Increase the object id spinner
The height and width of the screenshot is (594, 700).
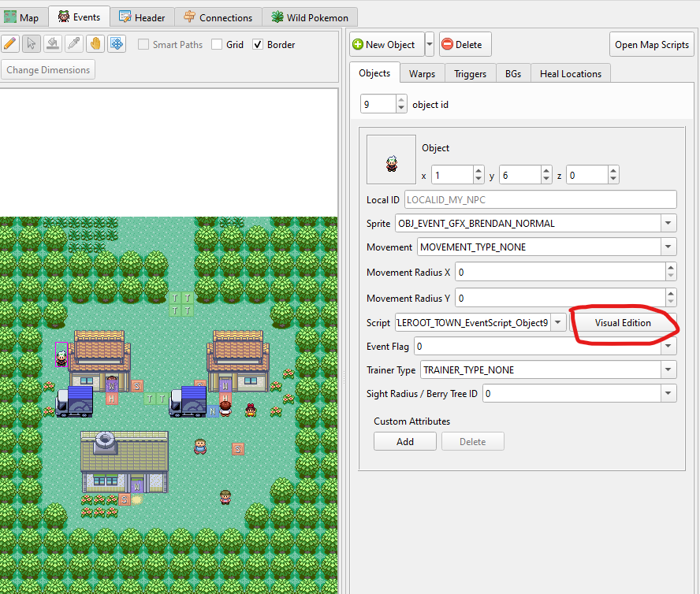401,100
